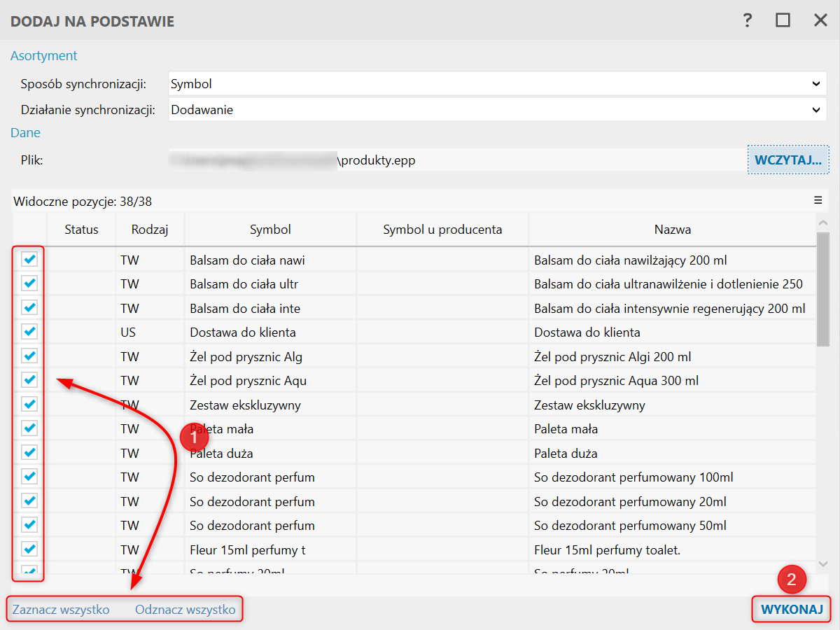This screenshot has height=630, width=840.
Task: Select the Paleta duża symbol cell
Action: (270, 453)
